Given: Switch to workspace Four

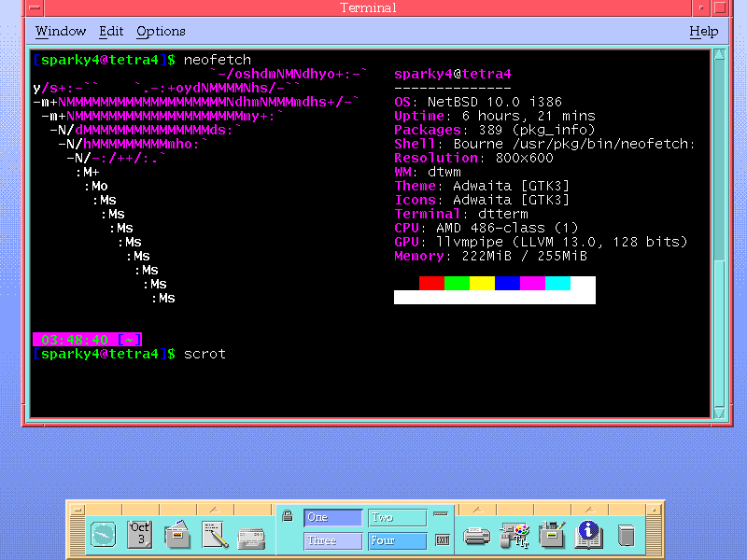Looking at the screenshot, I should point(397,540).
